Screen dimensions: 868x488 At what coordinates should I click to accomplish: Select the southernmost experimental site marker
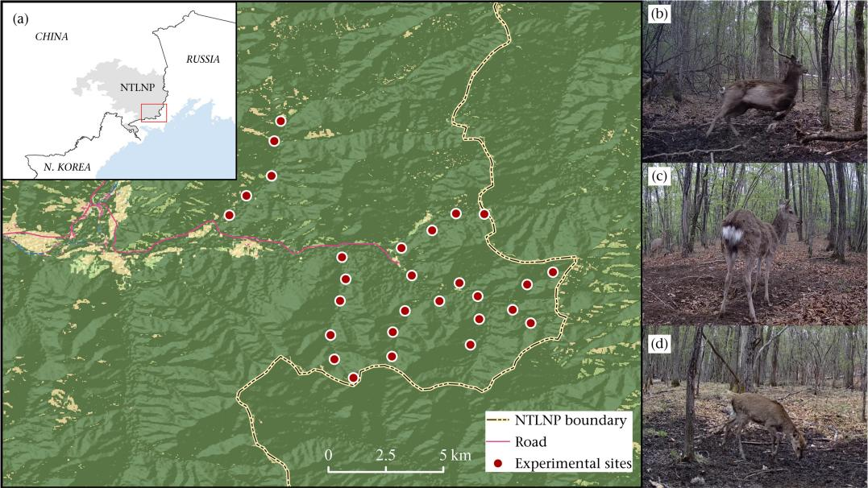click(x=353, y=377)
